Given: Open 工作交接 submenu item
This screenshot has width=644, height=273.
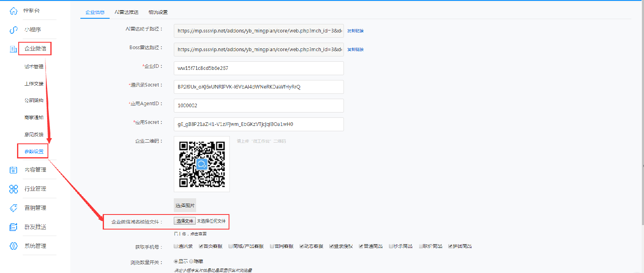Looking at the screenshot, I should click(34, 84).
